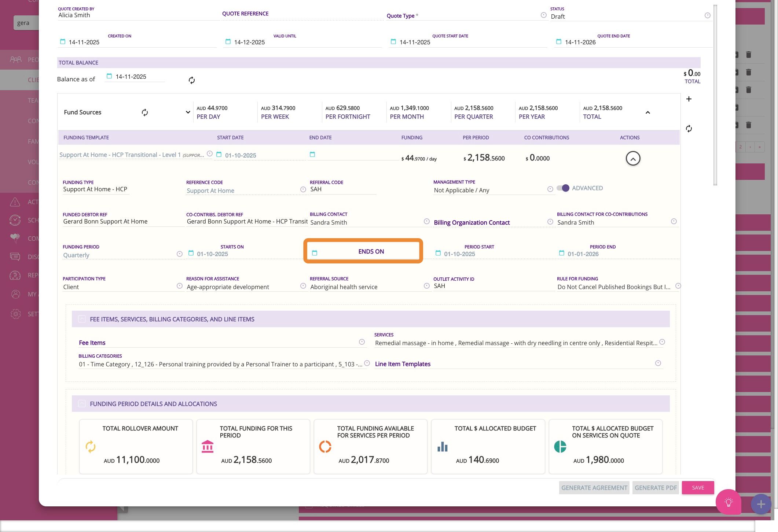This screenshot has height=532, width=778.
Task: Click the Save button
Action: [x=697, y=488]
